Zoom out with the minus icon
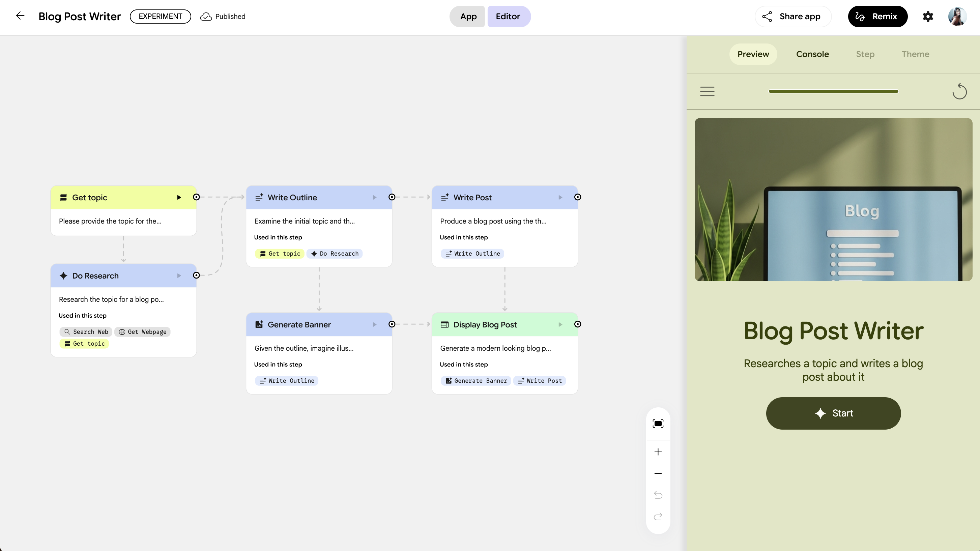The image size is (980, 551). pyautogui.click(x=658, y=473)
